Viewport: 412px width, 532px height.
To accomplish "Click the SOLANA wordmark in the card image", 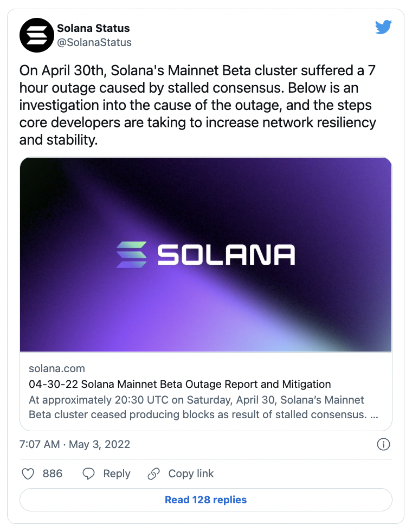I will tap(226, 255).
